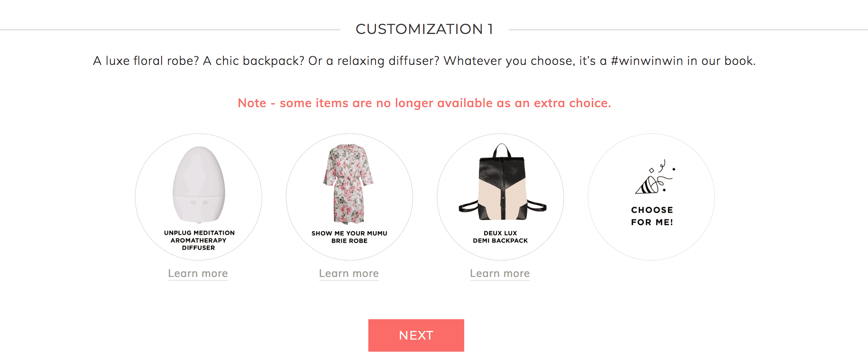Click the NEXT button

(416, 335)
